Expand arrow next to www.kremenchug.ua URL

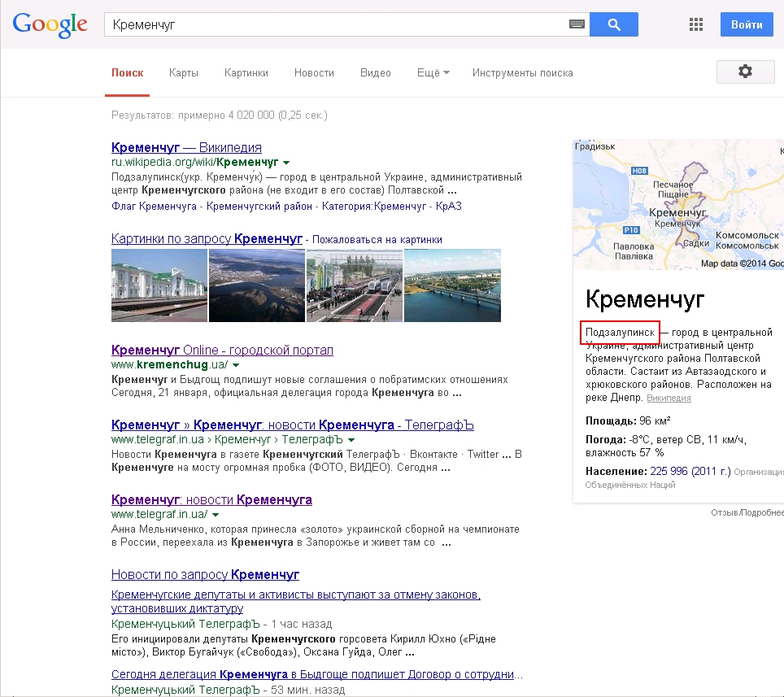237,365
